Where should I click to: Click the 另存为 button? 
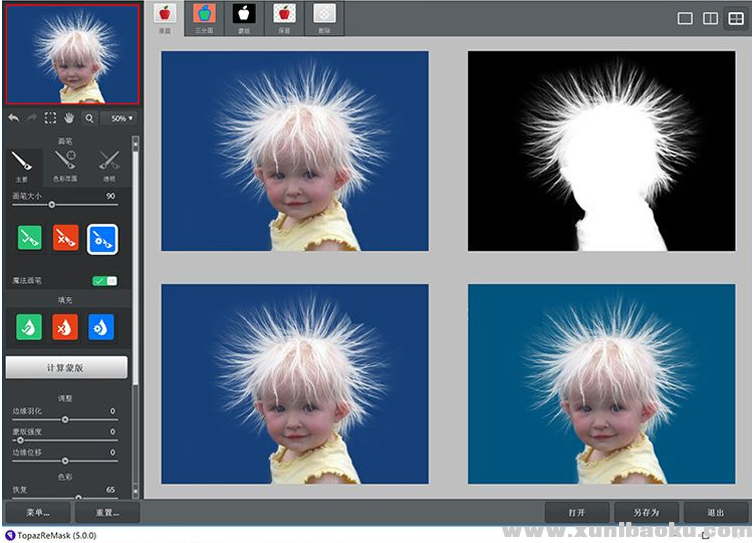coord(645,512)
